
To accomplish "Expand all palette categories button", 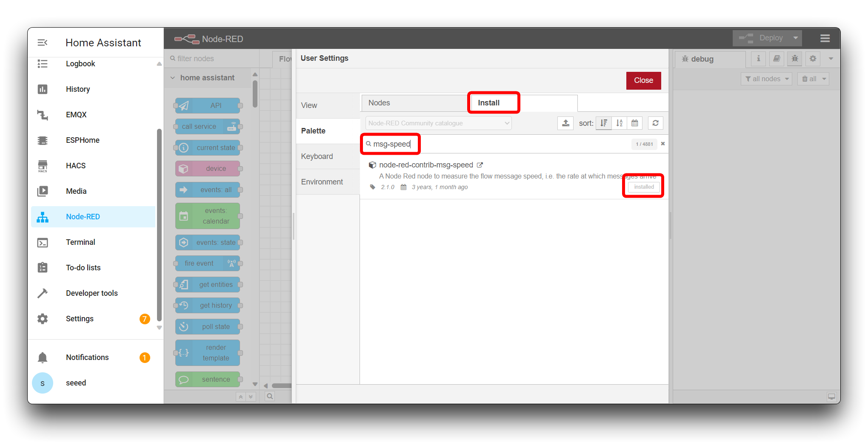I will [x=251, y=397].
